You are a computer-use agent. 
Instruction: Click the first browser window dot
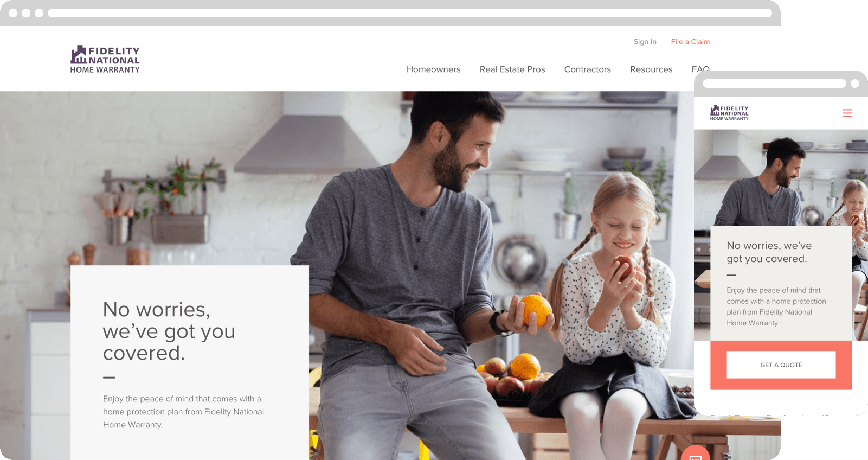pyautogui.click(x=13, y=13)
